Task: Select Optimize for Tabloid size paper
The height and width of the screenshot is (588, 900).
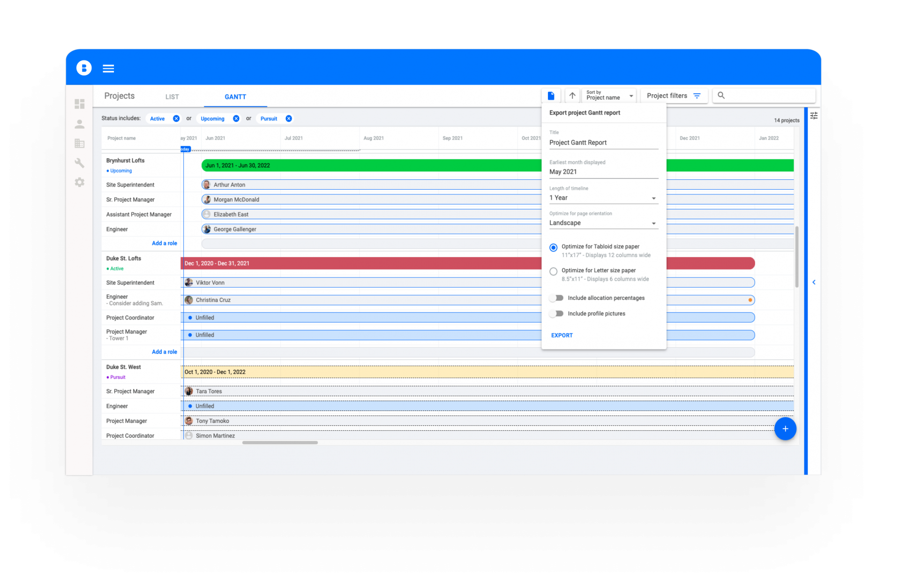Action: pos(553,247)
